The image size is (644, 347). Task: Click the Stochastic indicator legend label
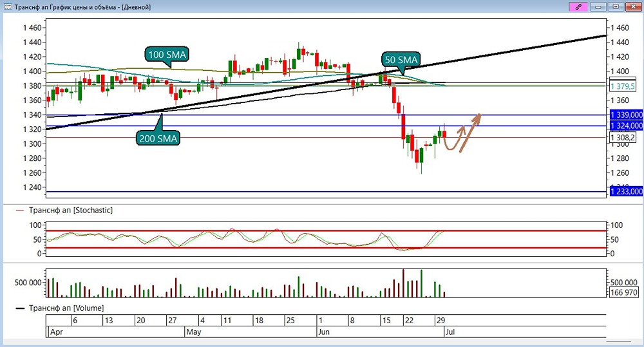pos(70,211)
